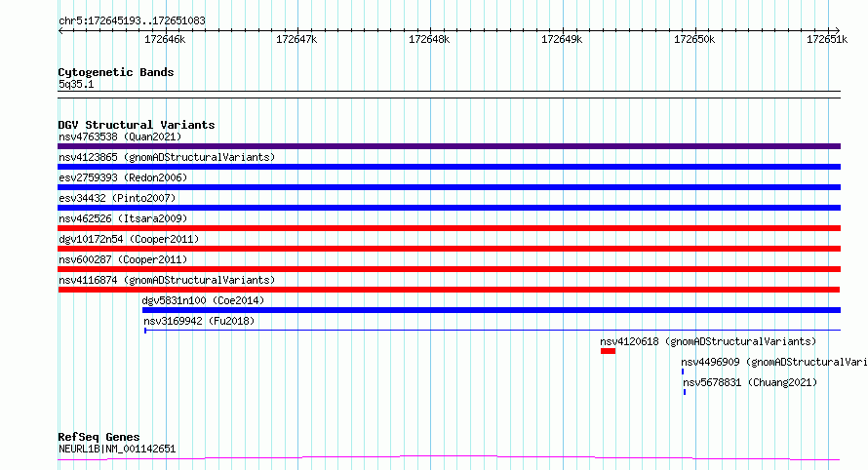The height and width of the screenshot is (470, 868).
Task: Click the nsv5678831 (Chuang2021) label
Action: tap(750, 382)
